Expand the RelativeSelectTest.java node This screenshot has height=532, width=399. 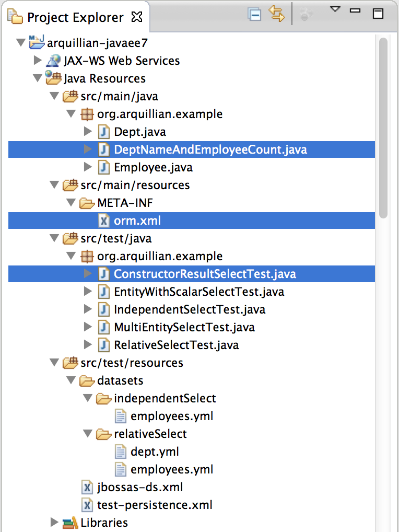[88, 345]
